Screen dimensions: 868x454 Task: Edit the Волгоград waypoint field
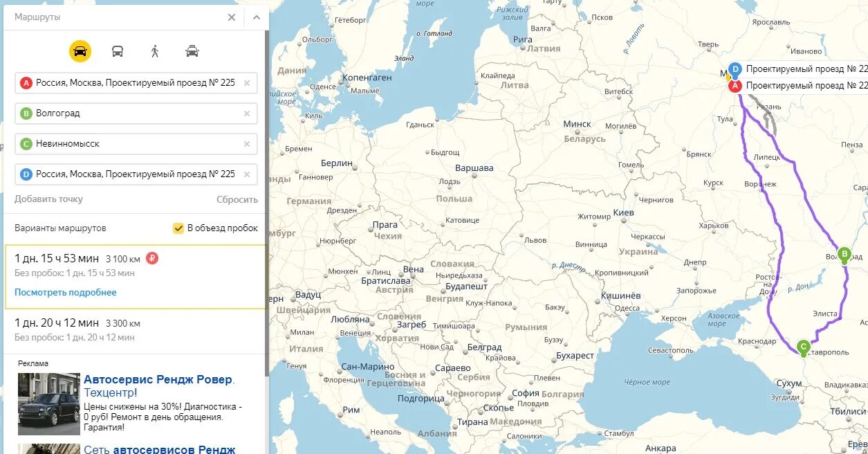coord(136,113)
